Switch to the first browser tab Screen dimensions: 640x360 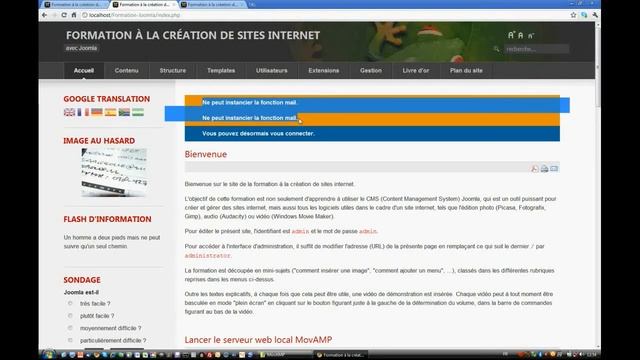75,4
